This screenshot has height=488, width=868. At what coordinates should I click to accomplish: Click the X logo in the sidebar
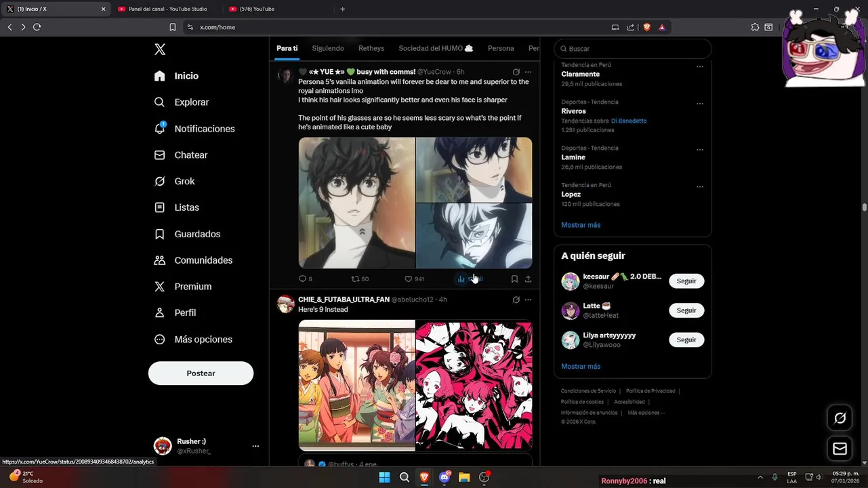coord(160,49)
